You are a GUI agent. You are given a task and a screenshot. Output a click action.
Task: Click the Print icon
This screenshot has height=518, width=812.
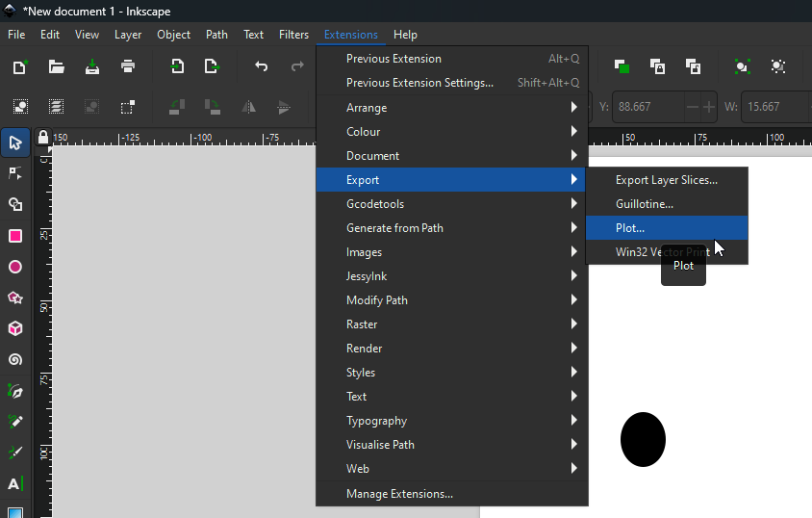click(128, 66)
